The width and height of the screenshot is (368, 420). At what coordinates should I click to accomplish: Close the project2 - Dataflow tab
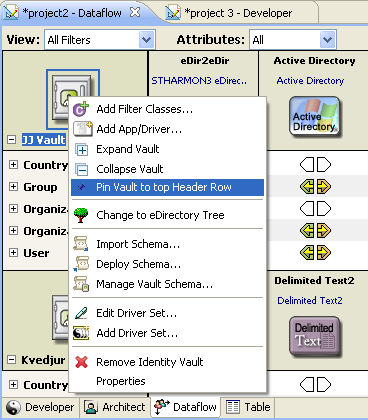[135, 12]
